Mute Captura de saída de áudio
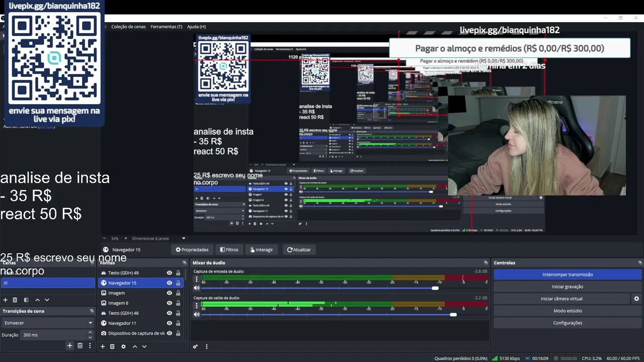The height and width of the screenshot is (362, 644). (197, 315)
